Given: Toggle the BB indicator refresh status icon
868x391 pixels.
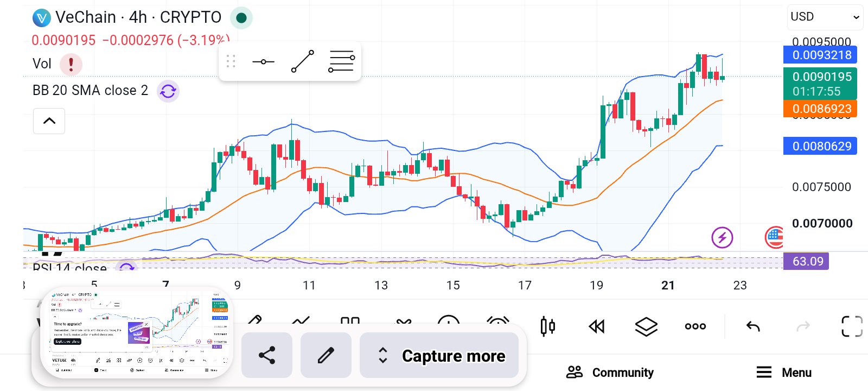Looking at the screenshot, I should 168,91.
